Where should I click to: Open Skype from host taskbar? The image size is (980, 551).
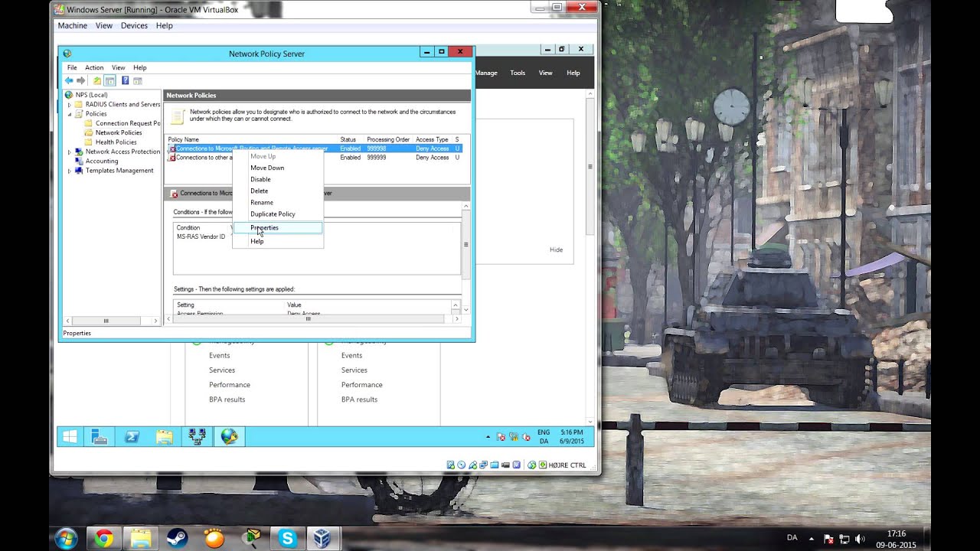[288, 539]
